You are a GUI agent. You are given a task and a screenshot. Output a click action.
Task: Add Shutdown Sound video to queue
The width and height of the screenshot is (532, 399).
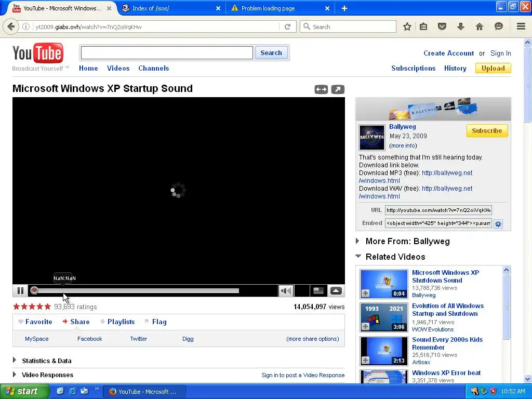[365, 294]
